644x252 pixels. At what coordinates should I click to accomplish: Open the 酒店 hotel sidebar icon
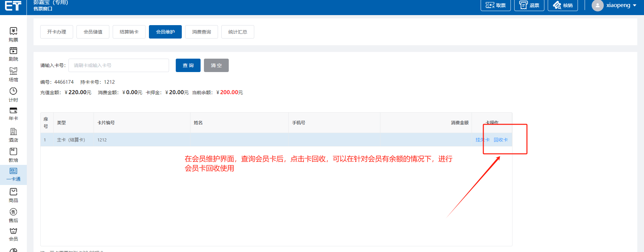click(x=13, y=132)
